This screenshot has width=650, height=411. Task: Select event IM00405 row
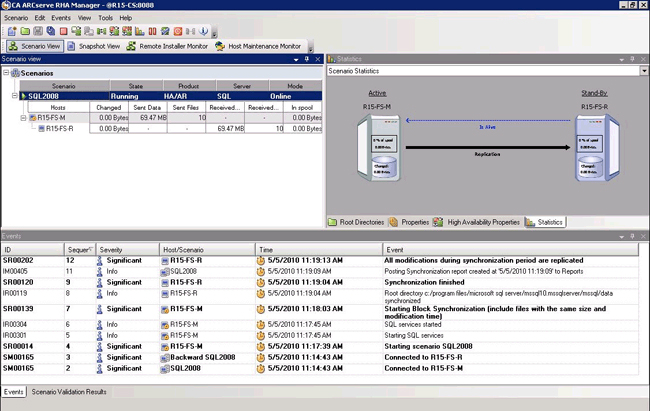319,271
